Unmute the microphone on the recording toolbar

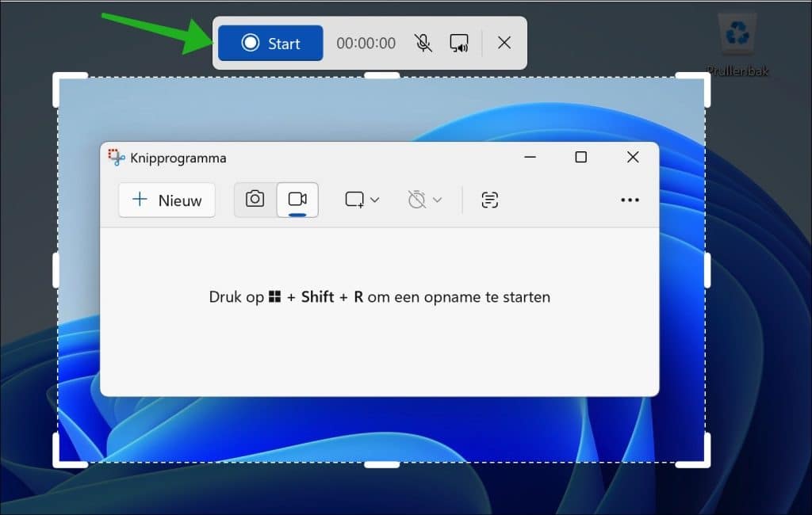[424, 43]
